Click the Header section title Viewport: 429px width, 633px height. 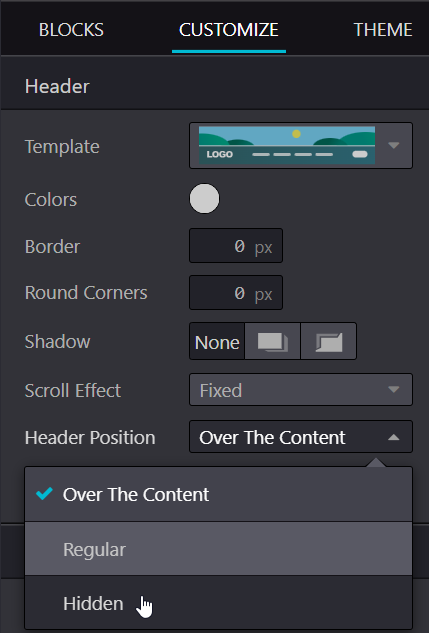[x=57, y=86]
